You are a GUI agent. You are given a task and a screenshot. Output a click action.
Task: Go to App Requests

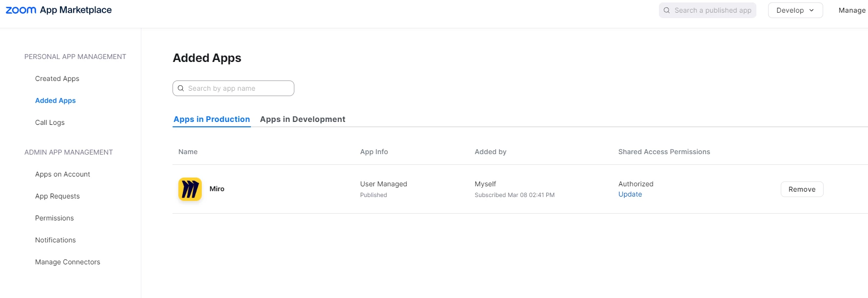(x=58, y=196)
